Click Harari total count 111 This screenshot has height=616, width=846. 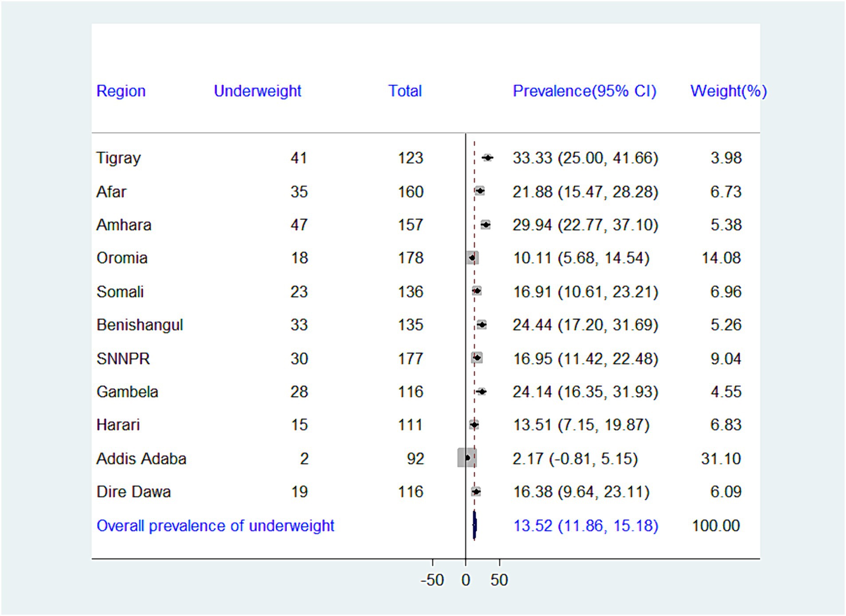coord(410,425)
